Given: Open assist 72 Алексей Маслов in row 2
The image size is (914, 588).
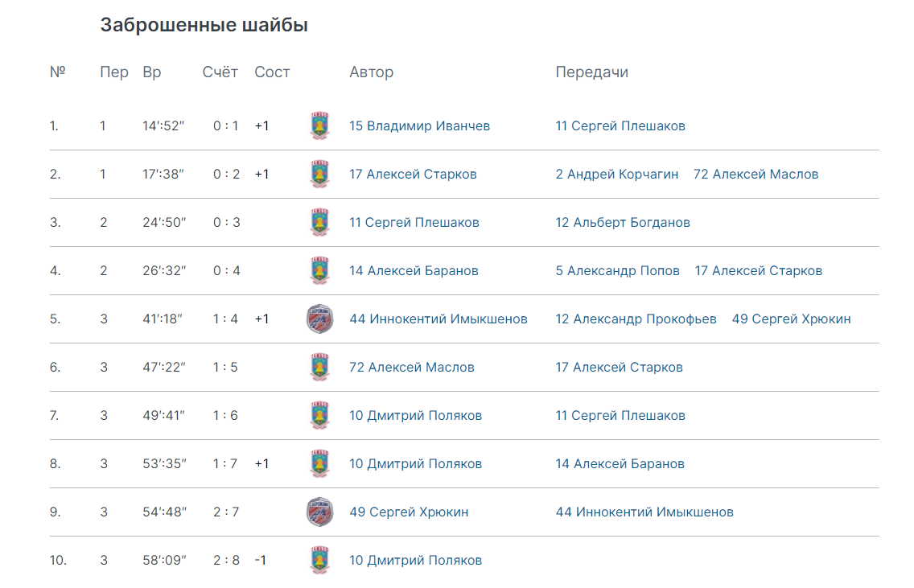Looking at the screenshot, I should click(x=756, y=175).
